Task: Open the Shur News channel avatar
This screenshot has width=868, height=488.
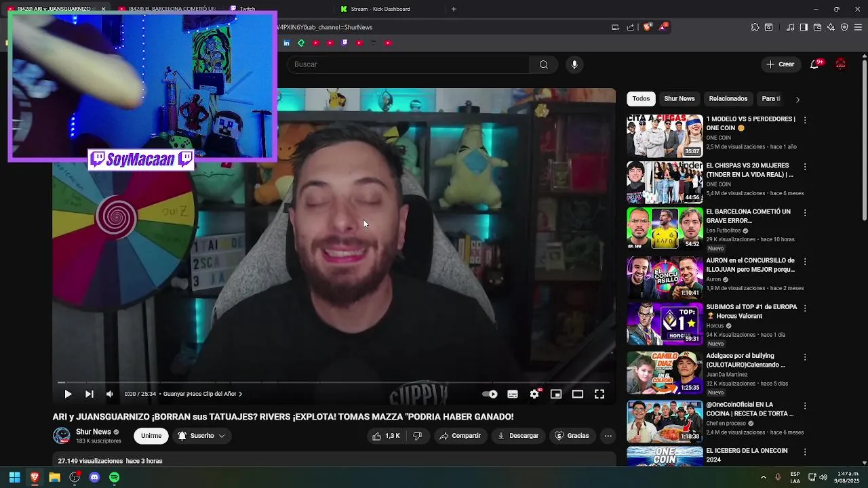Action: (62, 436)
